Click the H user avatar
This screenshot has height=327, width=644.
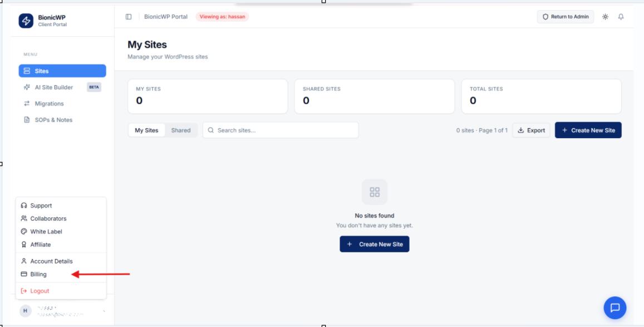coord(25,311)
